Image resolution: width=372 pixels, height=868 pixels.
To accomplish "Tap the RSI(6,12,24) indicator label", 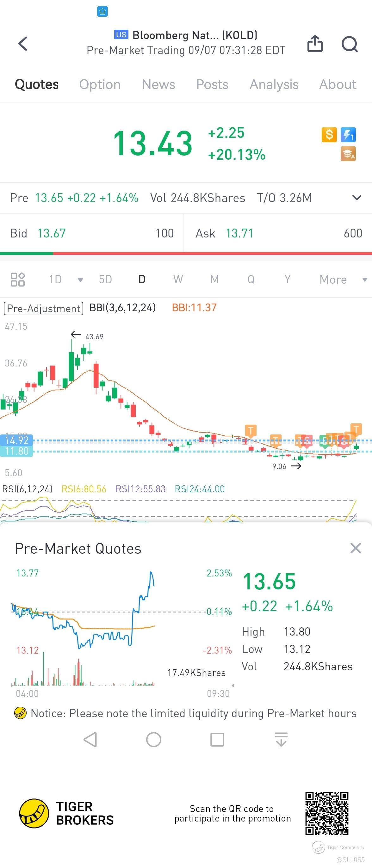I will coord(27,489).
